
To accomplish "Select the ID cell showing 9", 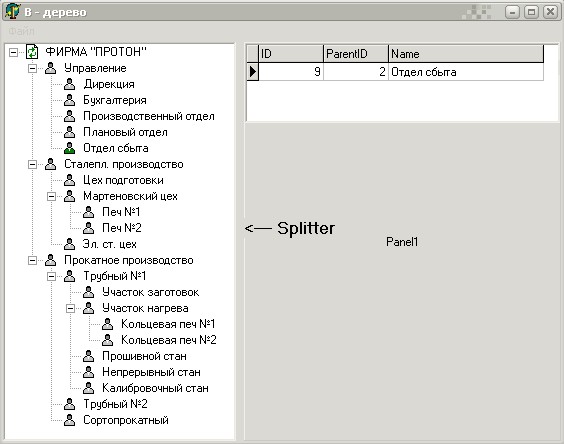I will (291, 72).
